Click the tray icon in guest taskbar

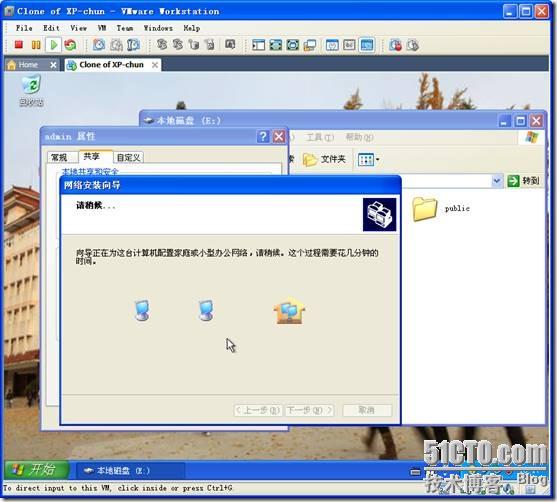point(415,472)
